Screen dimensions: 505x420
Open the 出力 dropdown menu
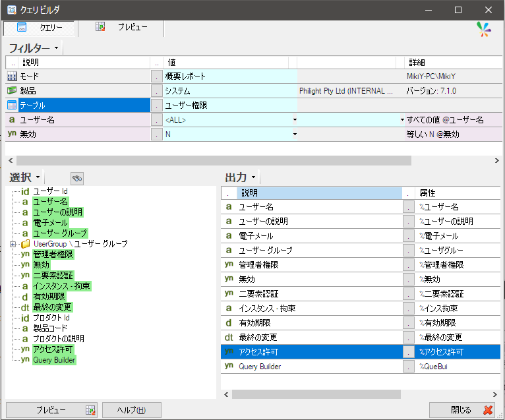click(253, 177)
